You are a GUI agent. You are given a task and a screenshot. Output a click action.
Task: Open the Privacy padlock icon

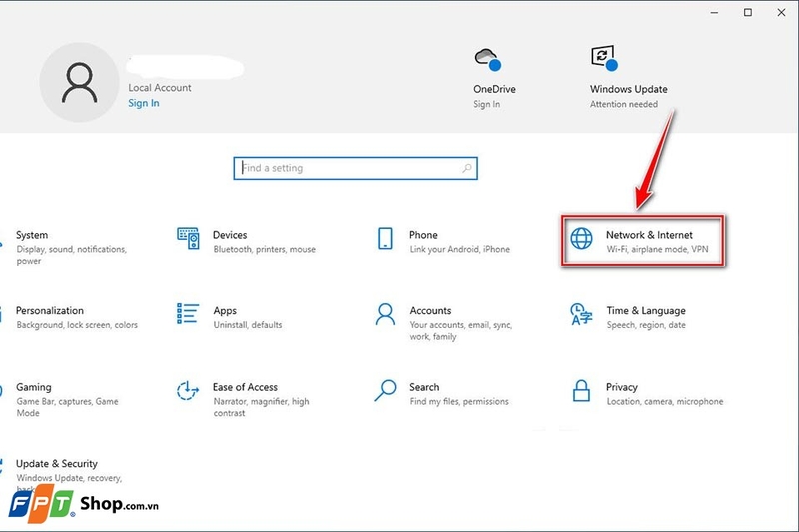tap(581, 390)
